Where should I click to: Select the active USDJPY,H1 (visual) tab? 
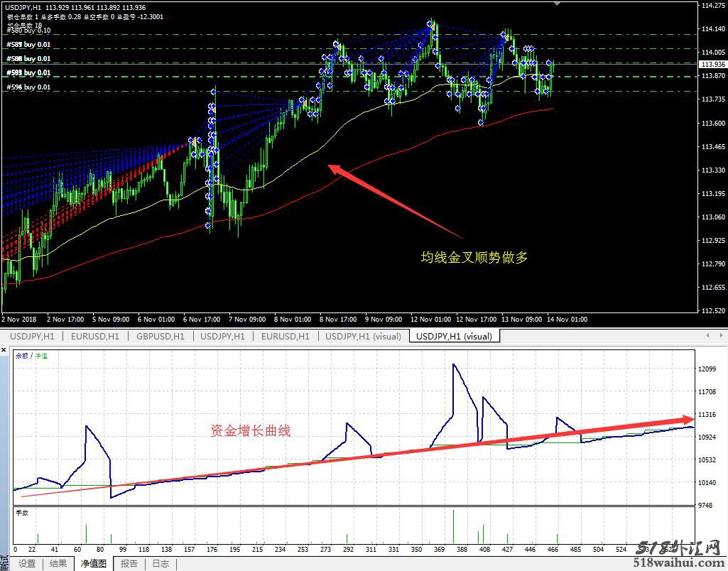tap(454, 336)
